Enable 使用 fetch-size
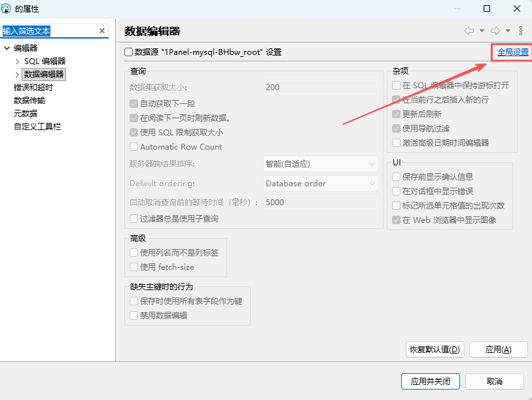The width and height of the screenshot is (532, 400). (135, 267)
